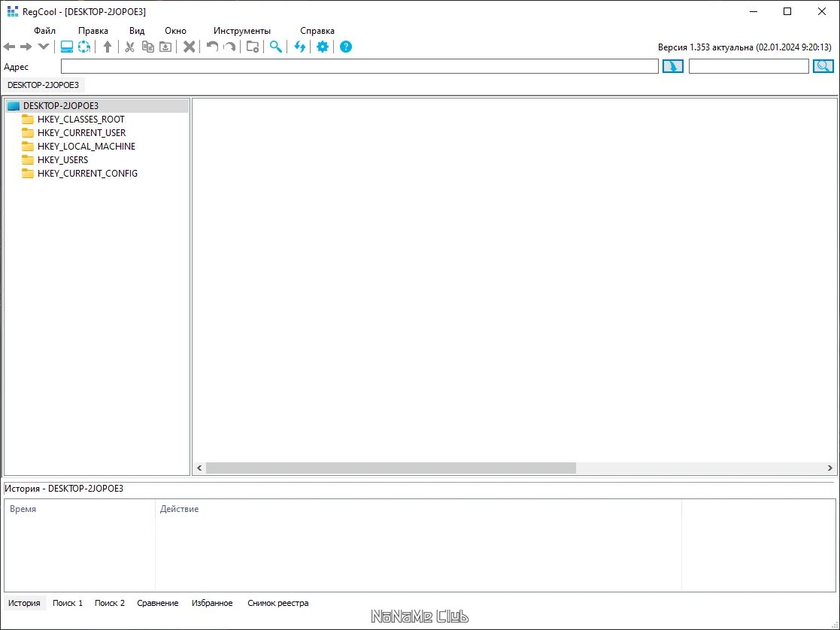Click the Redo arrow icon
This screenshot has width=840, height=630.
[x=230, y=47]
